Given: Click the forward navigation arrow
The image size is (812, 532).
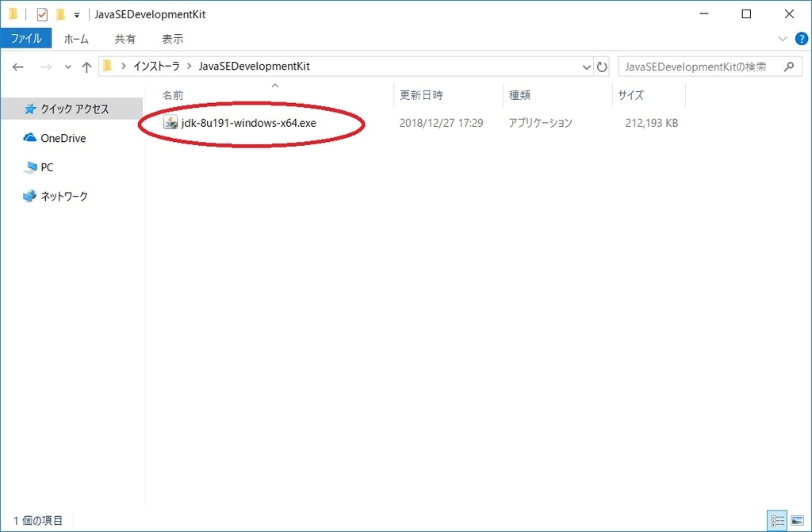Looking at the screenshot, I should click(x=46, y=67).
